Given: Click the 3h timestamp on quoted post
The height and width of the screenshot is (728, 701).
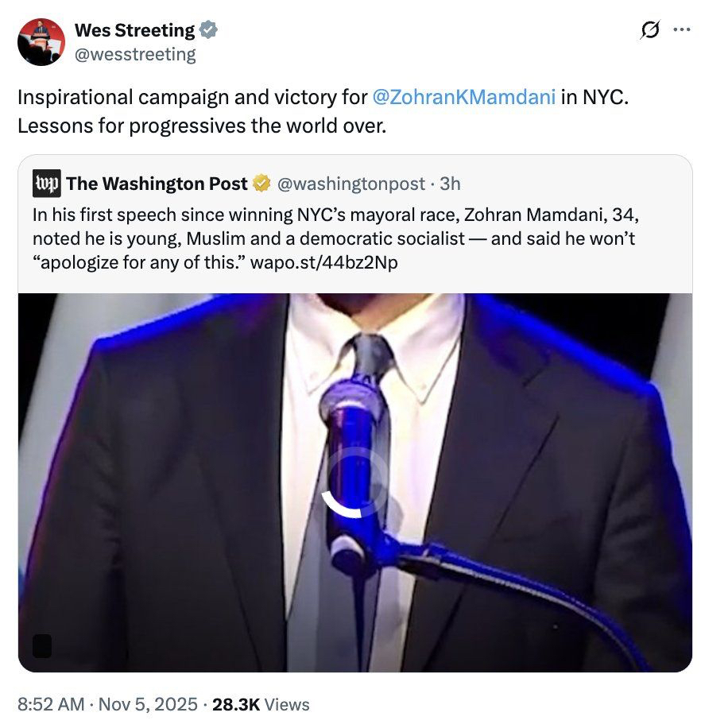Looking at the screenshot, I should (450, 184).
